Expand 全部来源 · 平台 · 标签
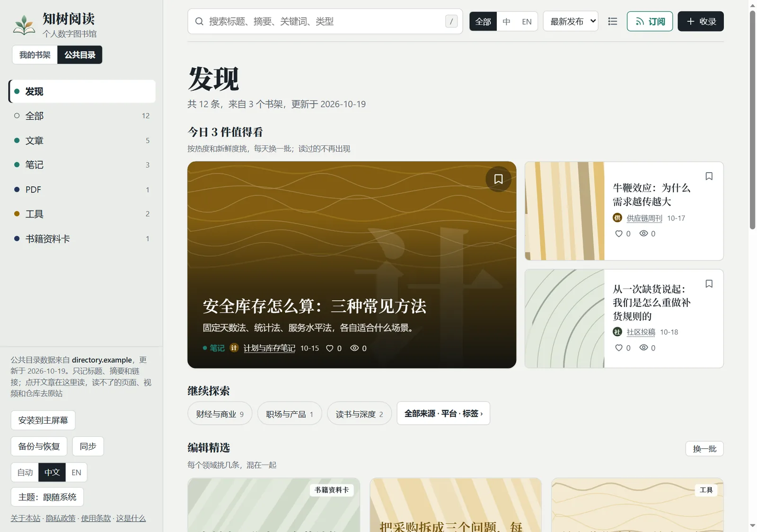The image size is (757, 532). click(443, 413)
